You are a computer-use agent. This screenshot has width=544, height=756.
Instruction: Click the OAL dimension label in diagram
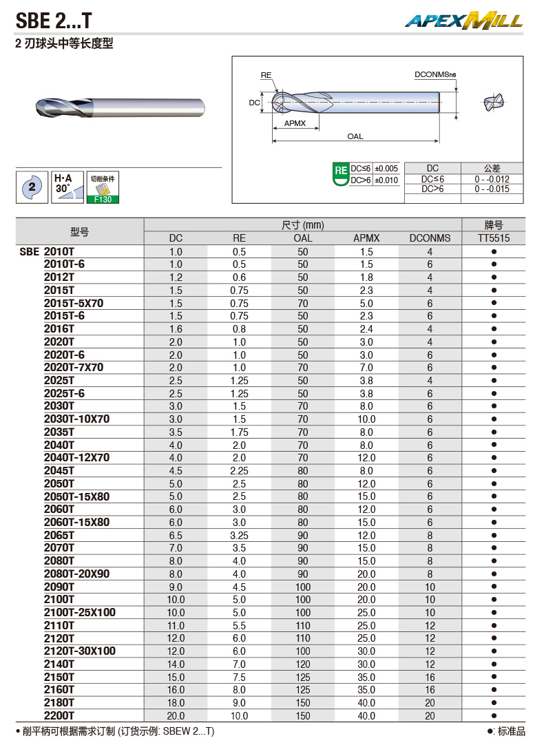pyautogui.click(x=355, y=136)
